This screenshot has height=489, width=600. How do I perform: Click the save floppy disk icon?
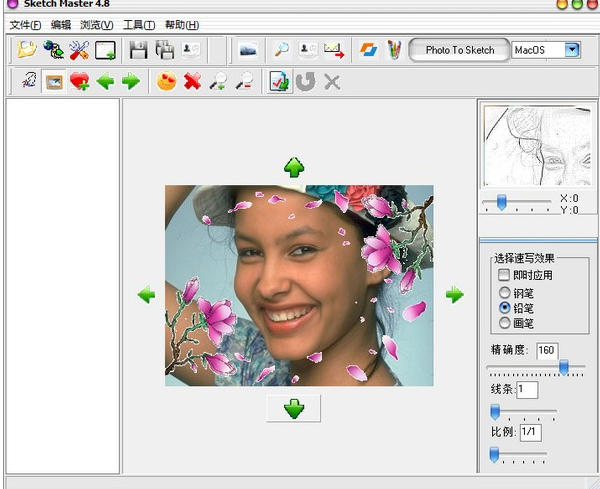(x=139, y=50)
